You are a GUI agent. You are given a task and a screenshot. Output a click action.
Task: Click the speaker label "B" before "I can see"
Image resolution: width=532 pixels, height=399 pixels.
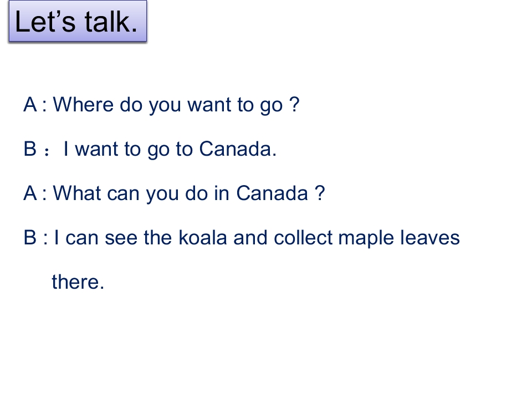(30, 238)
